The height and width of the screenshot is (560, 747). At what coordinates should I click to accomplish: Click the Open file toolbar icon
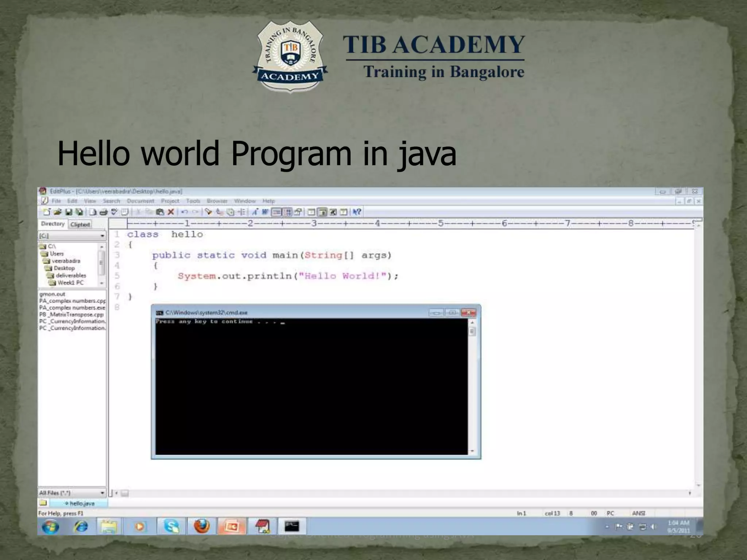[57, 212]
